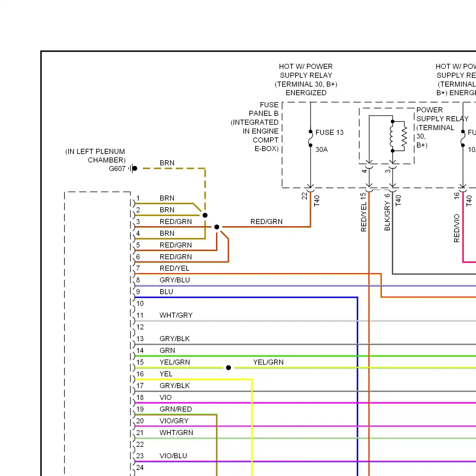Select pin 5 RED/GRN wire label
Image resolution: width=476 pixels, height=476 pixels.
(x=176, y=245)
